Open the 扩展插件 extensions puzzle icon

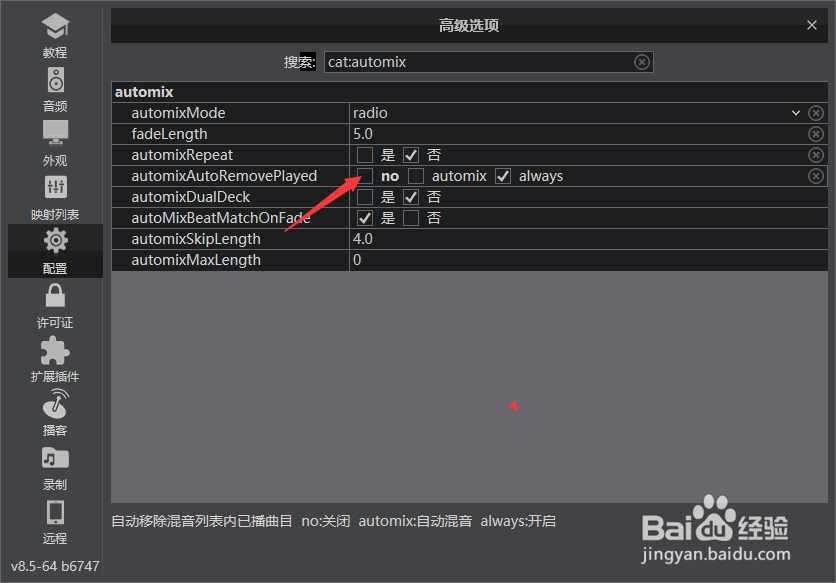(55, 350)
